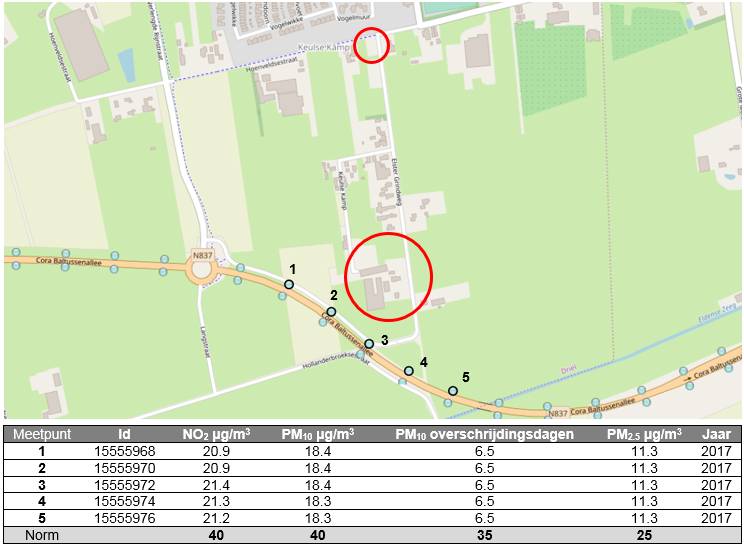The width and height of the screenshot is (744, 546).
Task: Click PM10 value 18.4 in row 2
Action: tap(318, 468)
